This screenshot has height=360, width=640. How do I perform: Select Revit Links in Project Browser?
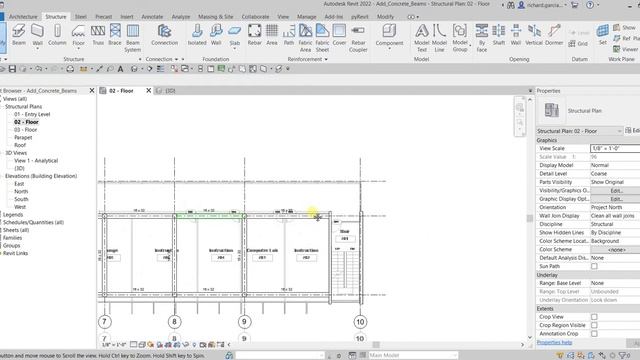tap(16, 253)
